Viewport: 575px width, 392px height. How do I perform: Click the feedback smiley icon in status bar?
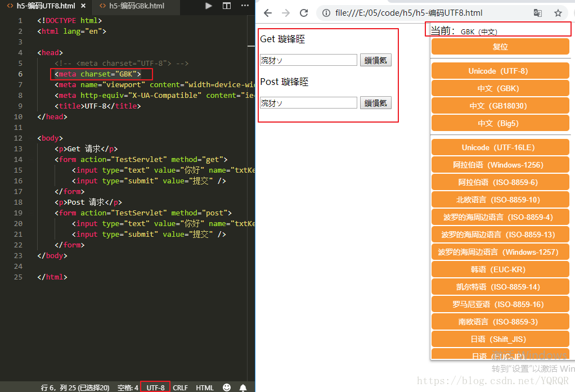point(227,388)
